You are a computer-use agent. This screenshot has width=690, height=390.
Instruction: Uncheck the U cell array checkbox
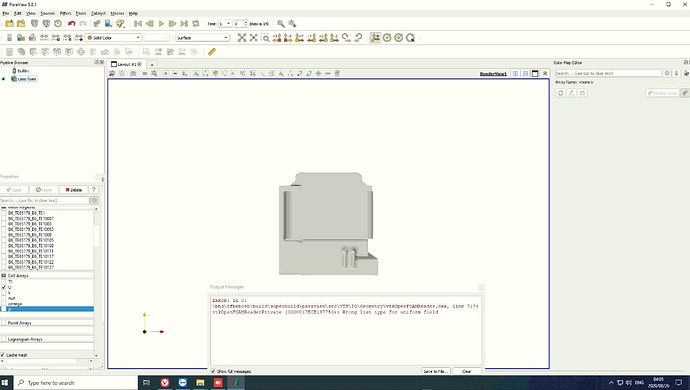[x=4, y=287]
